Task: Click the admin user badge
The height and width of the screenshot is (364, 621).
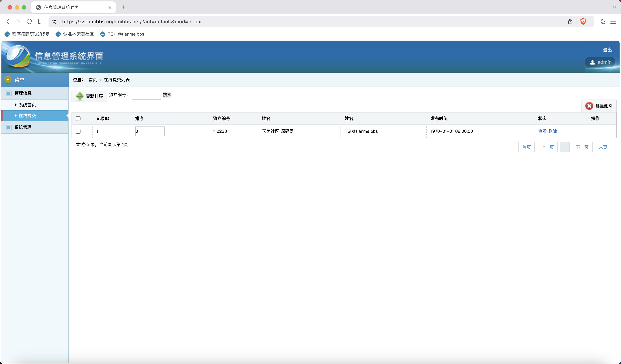Action: 600,62
